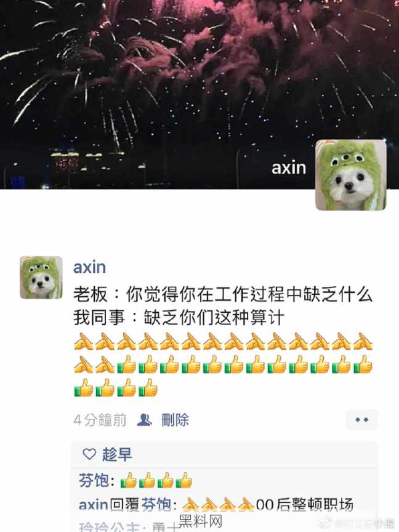The image size is (399, 532).
Task: Tap commenter name 芬饱
Action: (94, 481)
